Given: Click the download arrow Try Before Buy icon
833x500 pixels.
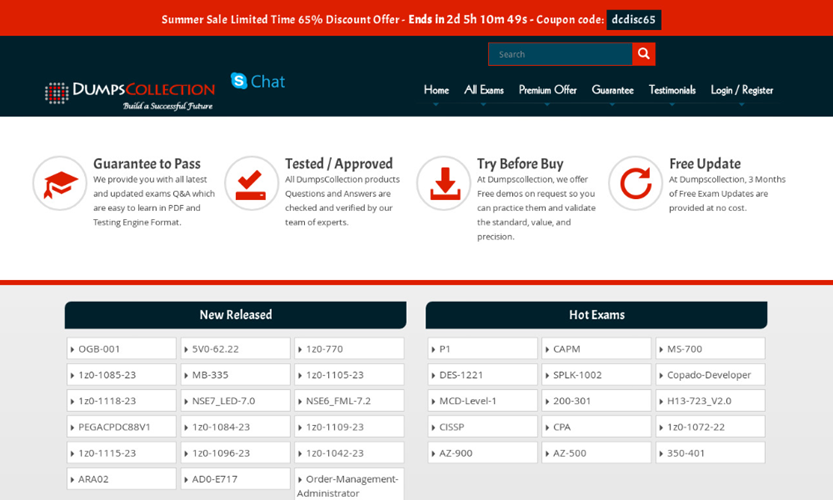Looking at the screenshot, I should [x=444, y=183].
